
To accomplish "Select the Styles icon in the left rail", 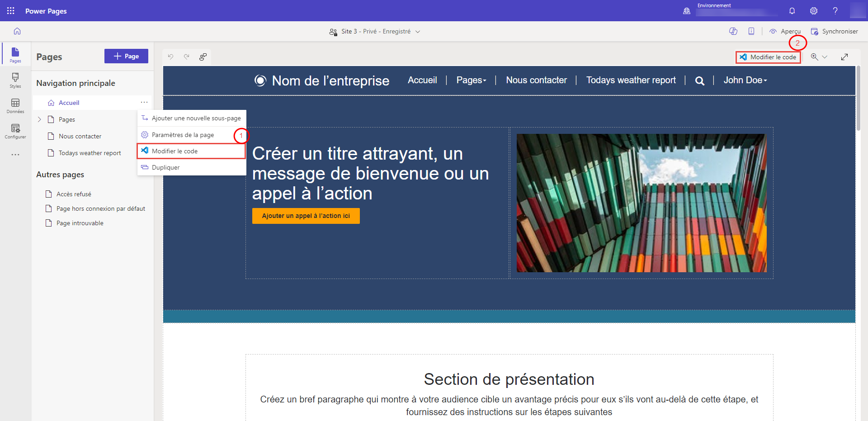I will pos(15,80).
